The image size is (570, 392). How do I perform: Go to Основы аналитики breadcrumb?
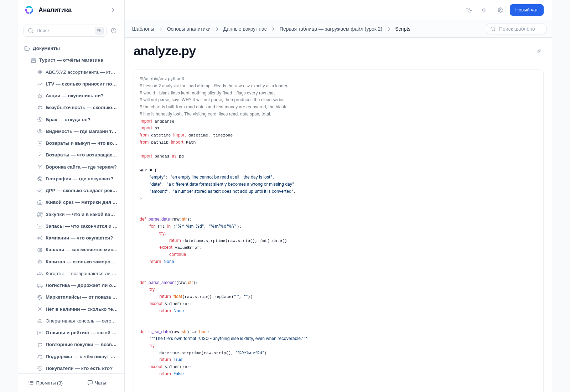(x=189, y=29)
